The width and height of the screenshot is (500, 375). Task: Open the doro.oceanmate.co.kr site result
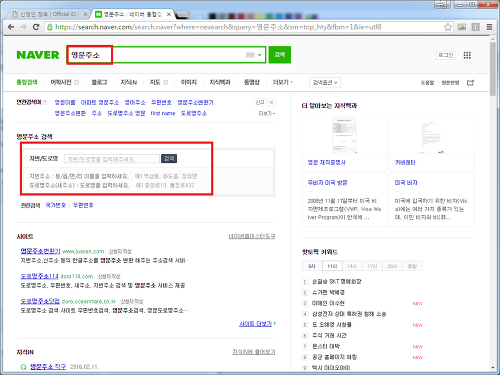40,301
